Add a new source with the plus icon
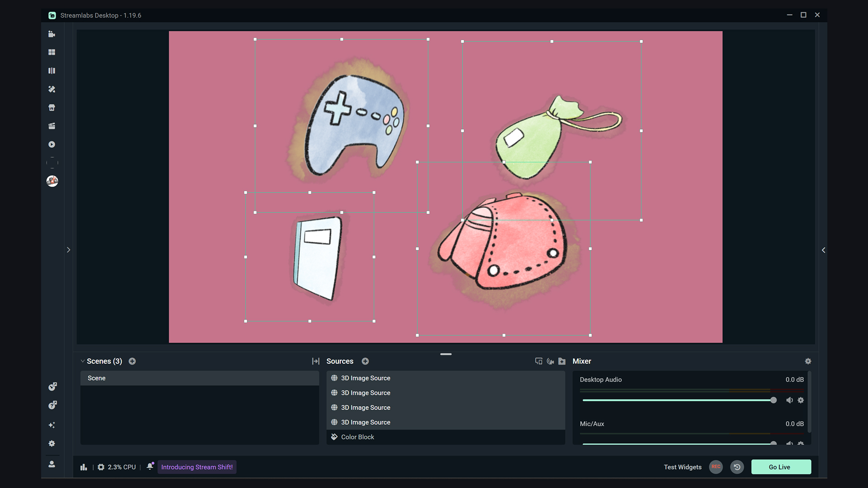 click(365, 361)
